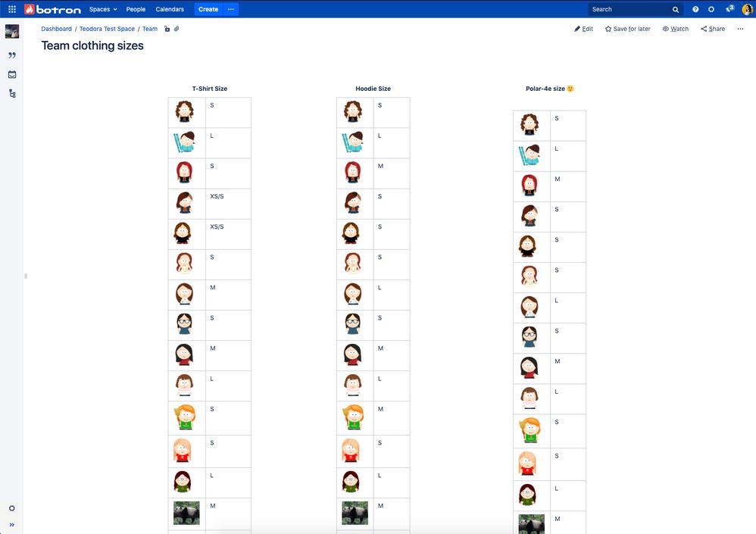Select Calendars in the top menu
The width and height of the screenshot is (756, 534).
170,9
